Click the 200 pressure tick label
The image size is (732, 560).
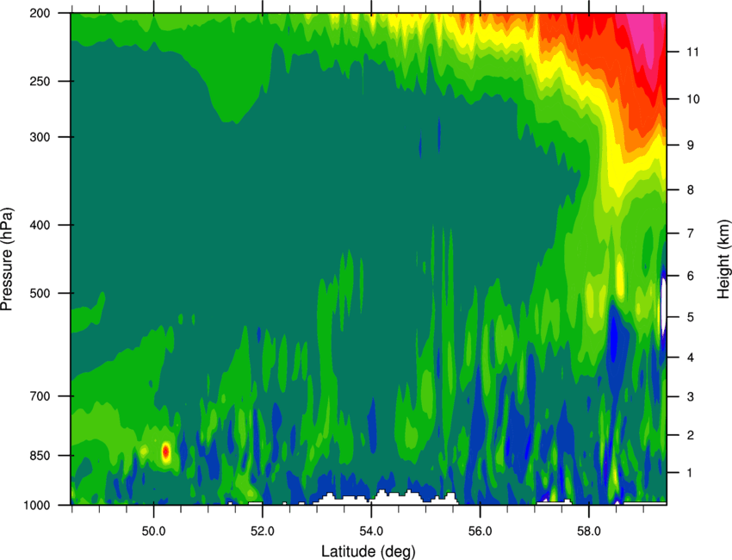(40, 13)
